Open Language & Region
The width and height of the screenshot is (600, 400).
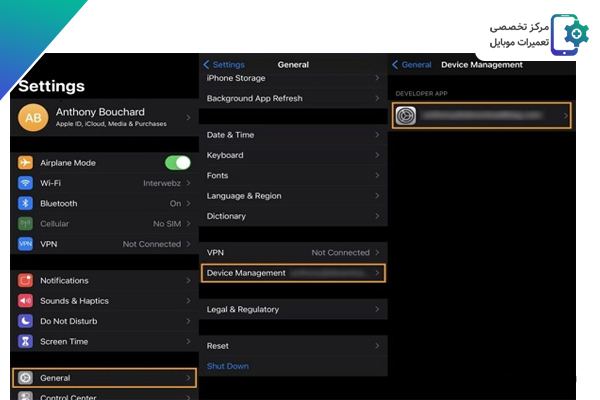(x=293, y=196)
